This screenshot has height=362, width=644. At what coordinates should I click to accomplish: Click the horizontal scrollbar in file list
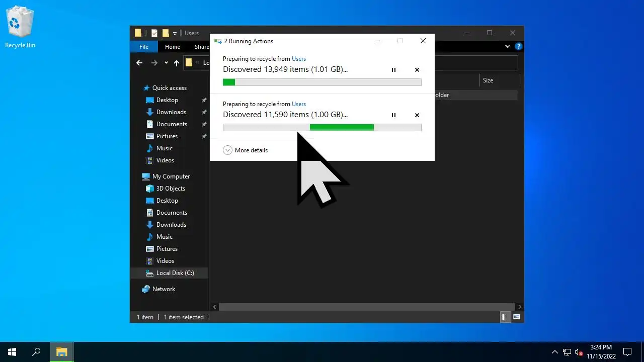(367, 307)
